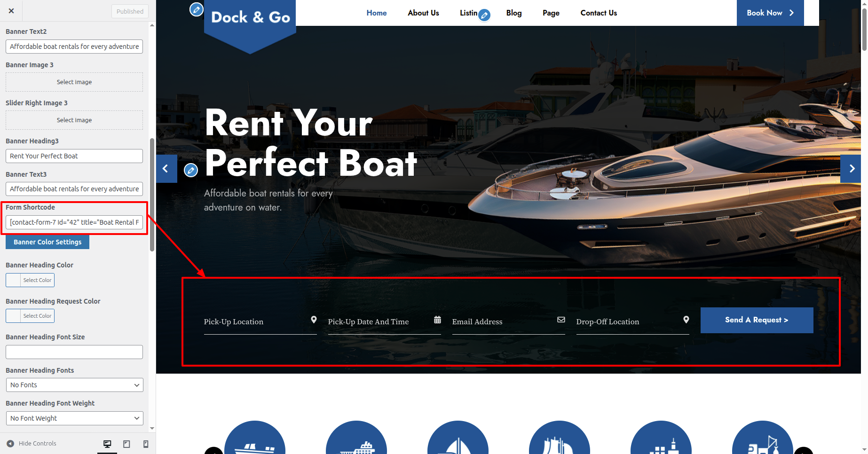Hide Controls in the customizer footer
Image resolution: width=868 pixels, height=454 pixels.
pos(32,444)
